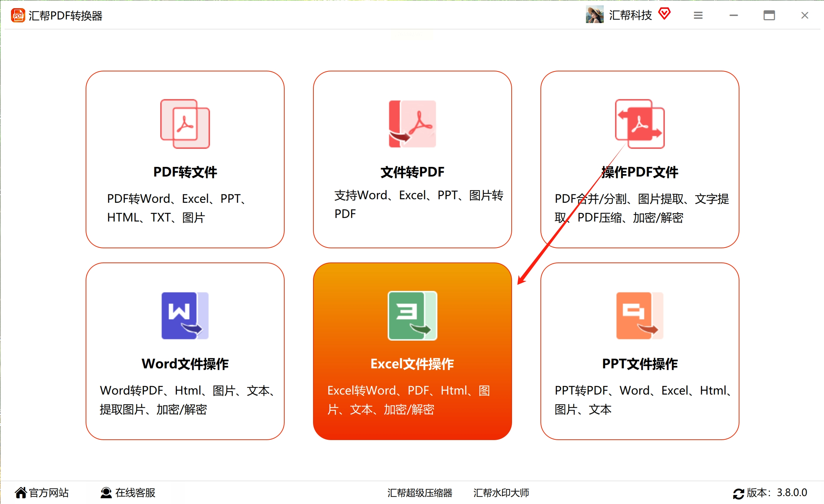Open 汇帮水印大师 link
This screenshot has width=824, height=504.
[501, 493]
